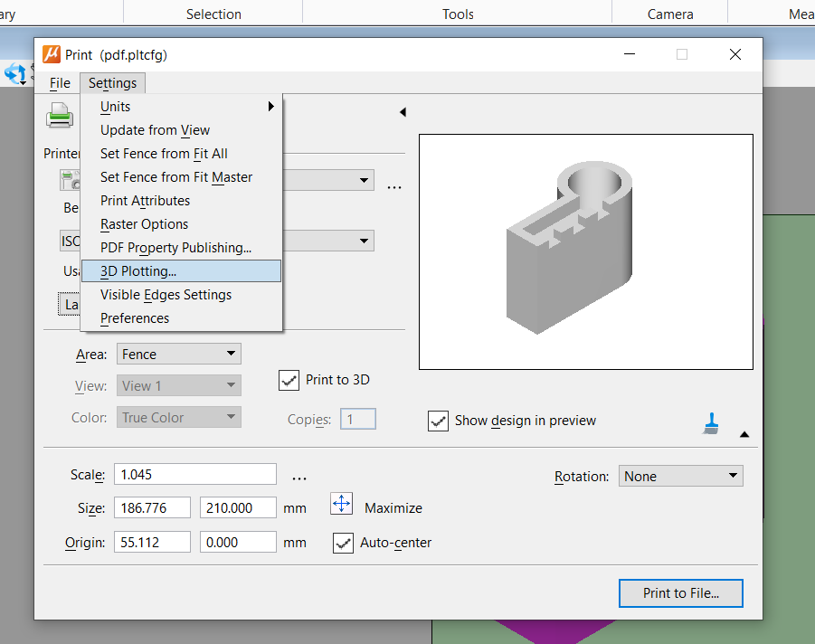
Task: Click the green printer icon
Action: pyautogui.click(x=60, y=115)
